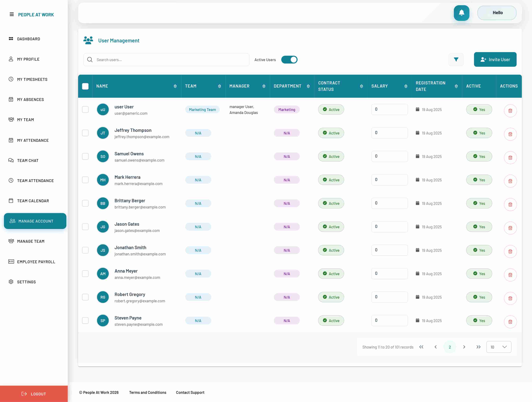Delete Jeffrey Thompson using the trash icon
The width and height of the screenshot is (532, 402).
pyautogui.click(x=510, y=134)
